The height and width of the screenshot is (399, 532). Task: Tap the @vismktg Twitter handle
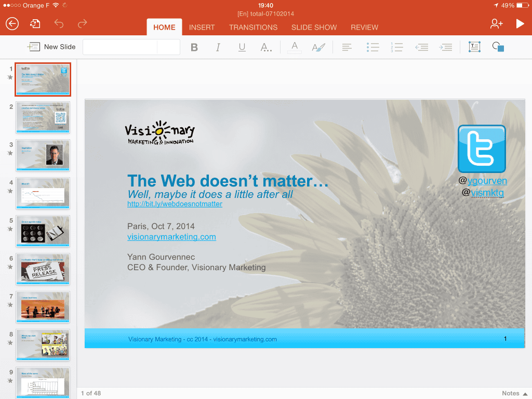tap(483, 193)
